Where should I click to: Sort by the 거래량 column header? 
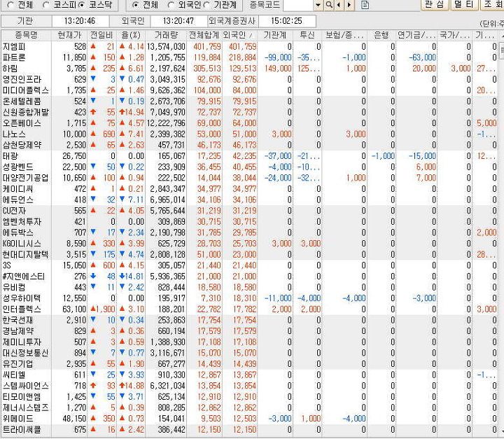click(166, 35)
